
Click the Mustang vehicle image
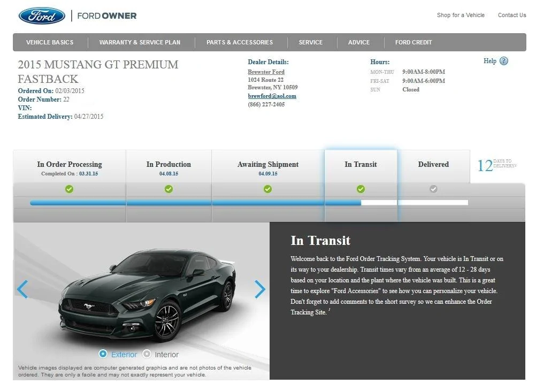click(x=147, y=295)
